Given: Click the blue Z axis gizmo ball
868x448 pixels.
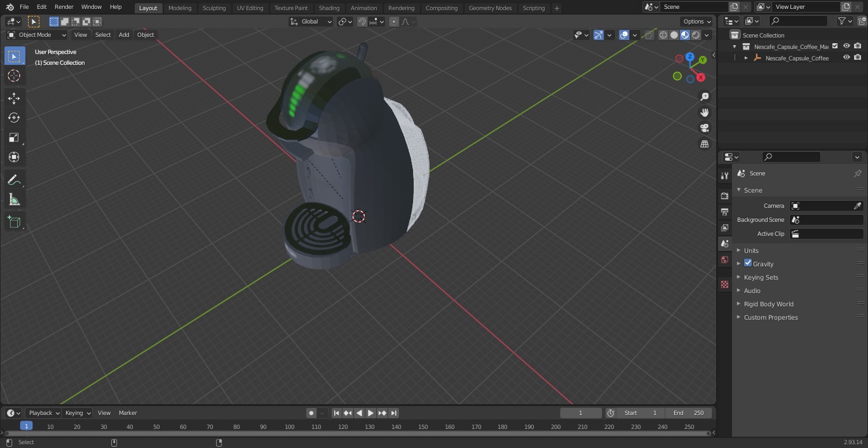Looking at the screenshot, I should coord(690,57).
